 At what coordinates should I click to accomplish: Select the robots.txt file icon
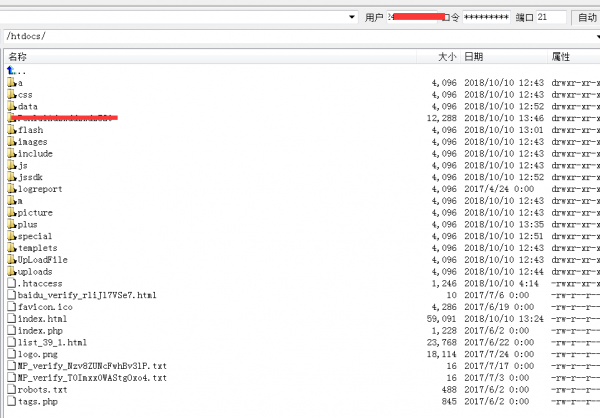point(12,389)
